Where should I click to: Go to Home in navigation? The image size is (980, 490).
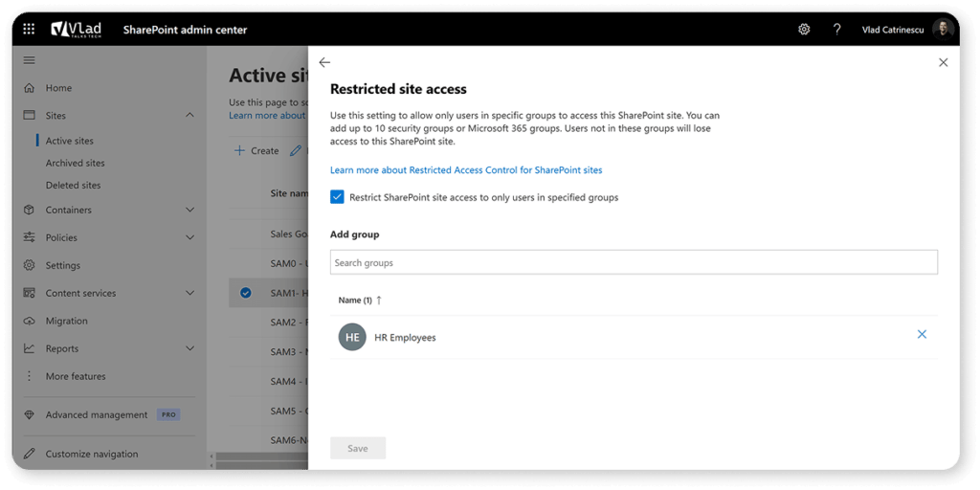coord(58,88)
